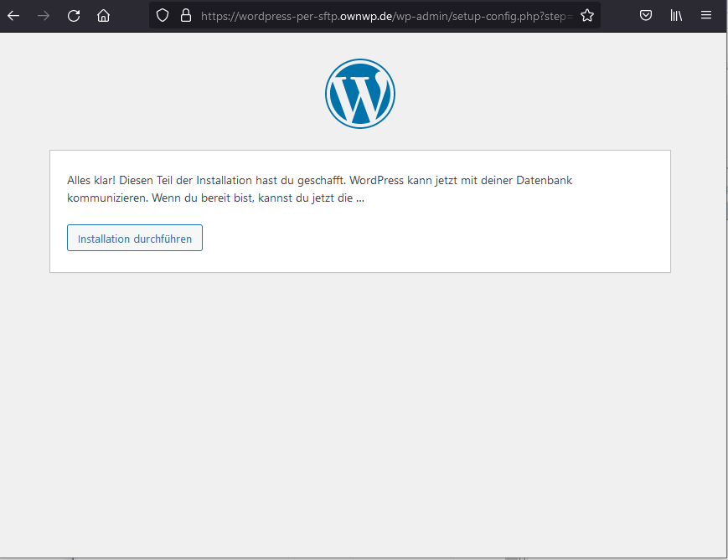Show site security padlock info
728x560 pixels.
pyautogui.click(x=186, y=16)
